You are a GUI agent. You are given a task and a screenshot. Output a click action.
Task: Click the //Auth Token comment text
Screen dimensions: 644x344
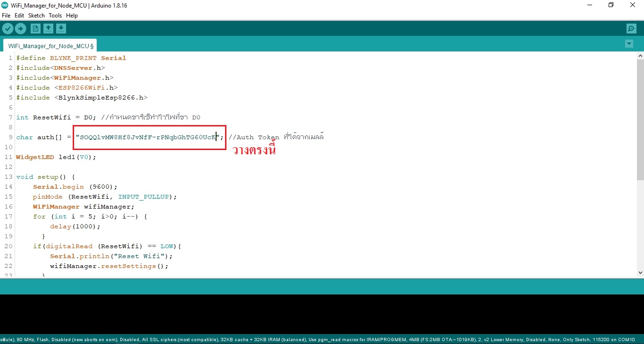[276, 137]
